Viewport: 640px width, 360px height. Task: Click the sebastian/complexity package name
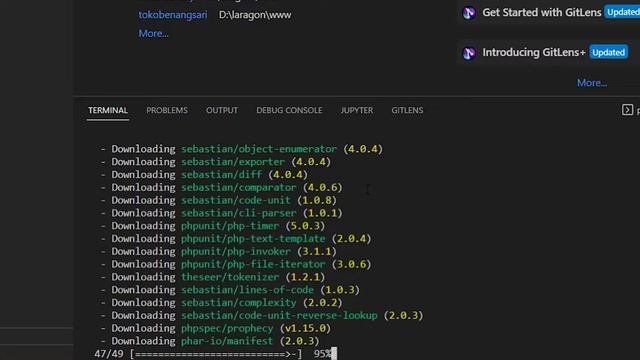pos(238,303)
